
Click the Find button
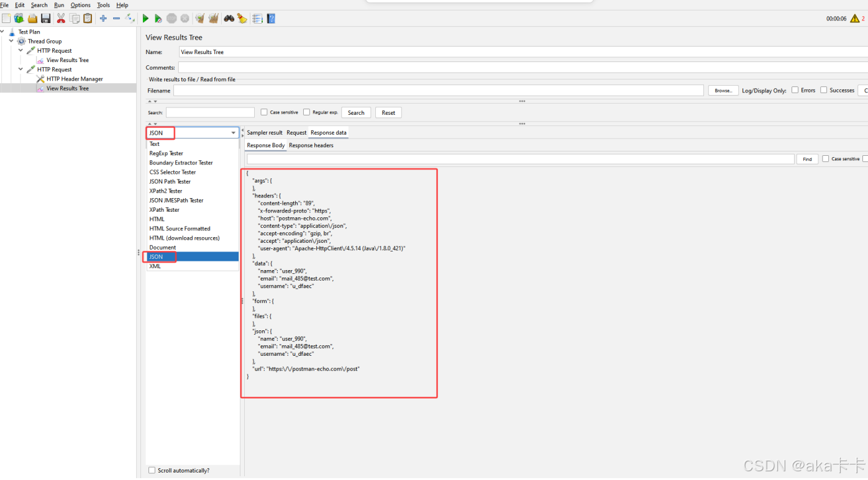click(807, 159)
